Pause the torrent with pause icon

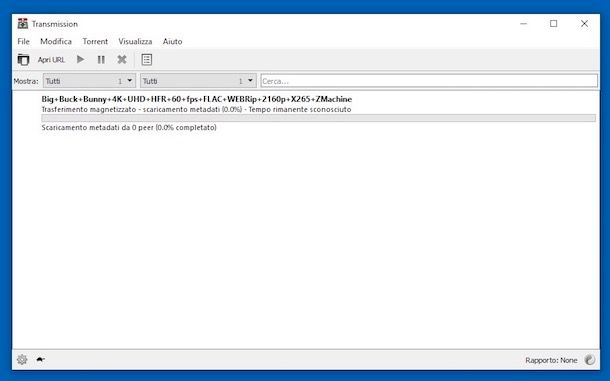pyautogui.click(x=101, y=60)
